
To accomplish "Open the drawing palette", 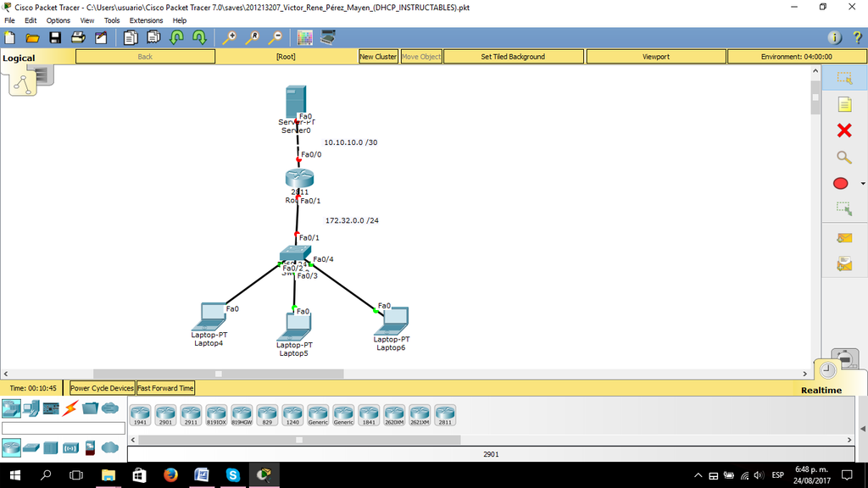I will (x=304, y=37).
